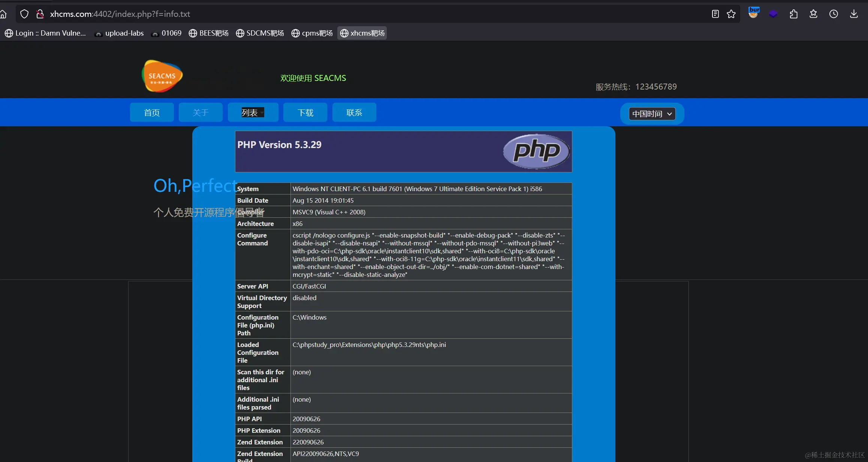
Task: Select the phpstudy_pro php.ini path value
Action: (x=369, y=345)
